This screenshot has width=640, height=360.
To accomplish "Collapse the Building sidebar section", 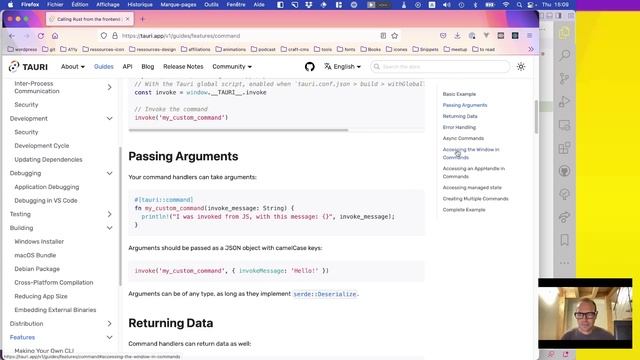I will 109,228.
